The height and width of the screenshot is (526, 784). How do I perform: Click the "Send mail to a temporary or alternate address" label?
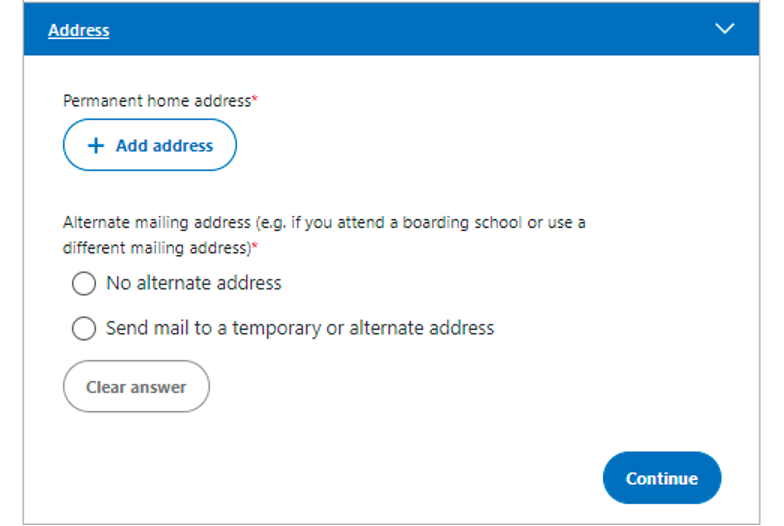[x=300, y=328]
